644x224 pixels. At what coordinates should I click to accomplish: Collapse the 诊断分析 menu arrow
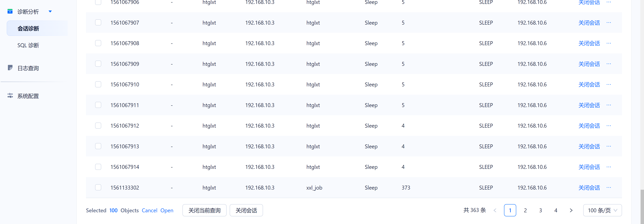50,12
